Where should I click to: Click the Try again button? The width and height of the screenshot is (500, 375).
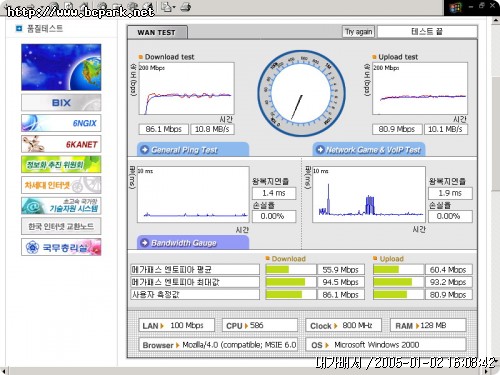tap(359, 32)
